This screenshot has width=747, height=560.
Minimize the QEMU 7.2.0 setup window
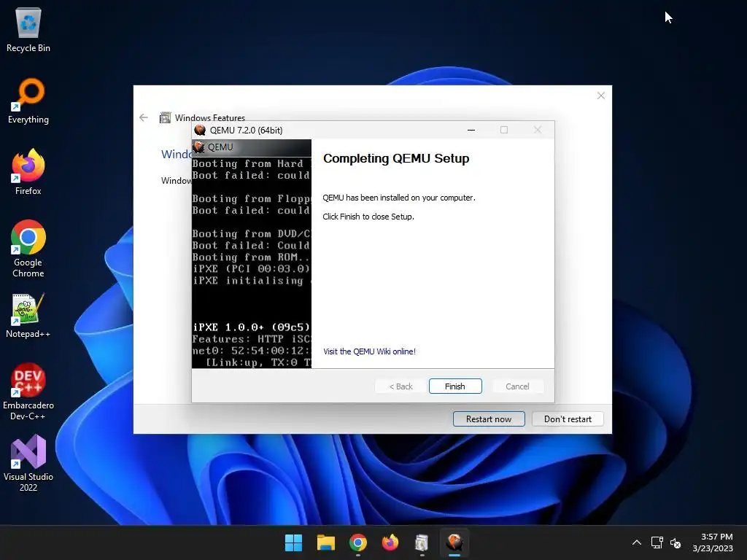click(x=471, y=130)
